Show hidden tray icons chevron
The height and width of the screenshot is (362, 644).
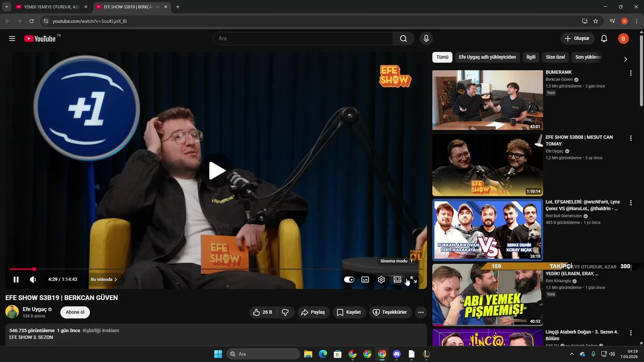(x=572, y=354)
